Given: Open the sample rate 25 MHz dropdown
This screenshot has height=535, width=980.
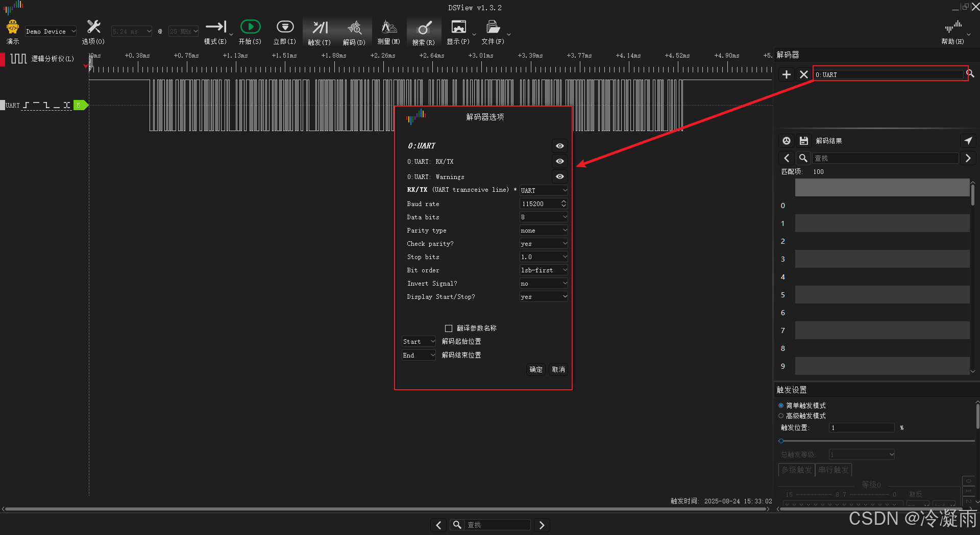Looking at the screenshot, I should 183,31.
